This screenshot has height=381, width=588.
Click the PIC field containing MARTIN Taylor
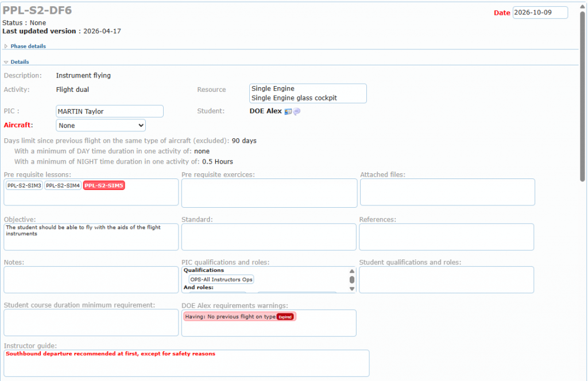[110, 111]
